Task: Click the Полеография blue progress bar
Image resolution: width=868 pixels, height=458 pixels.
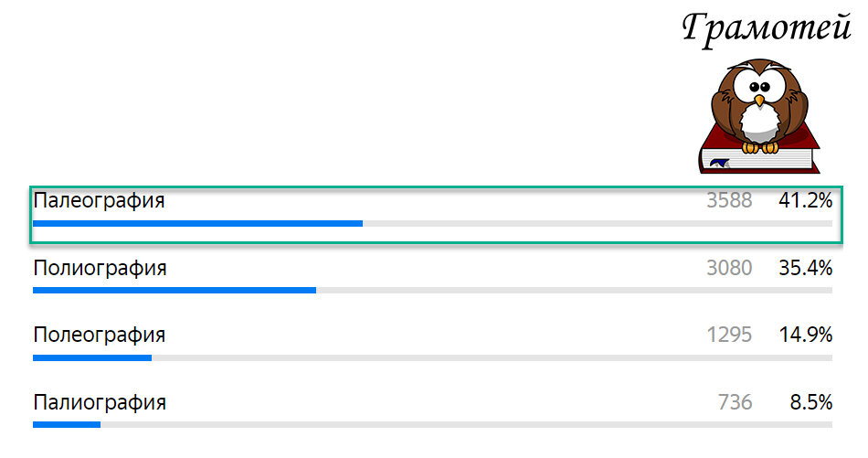Action: [92, 357]
